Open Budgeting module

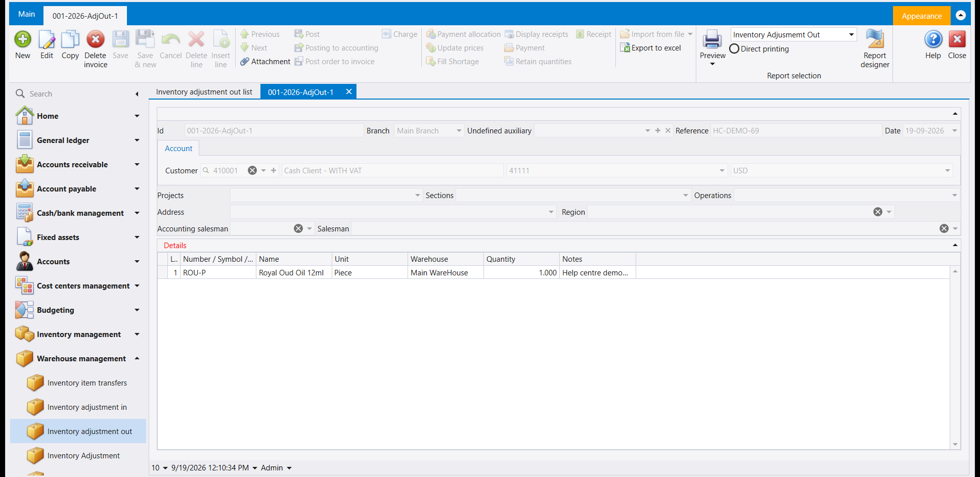77,310
